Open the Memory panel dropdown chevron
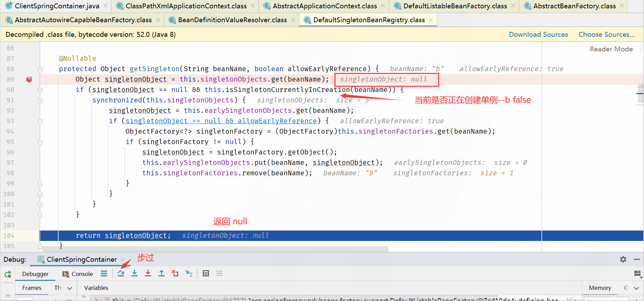644x301 pixels. coord(636,288)
